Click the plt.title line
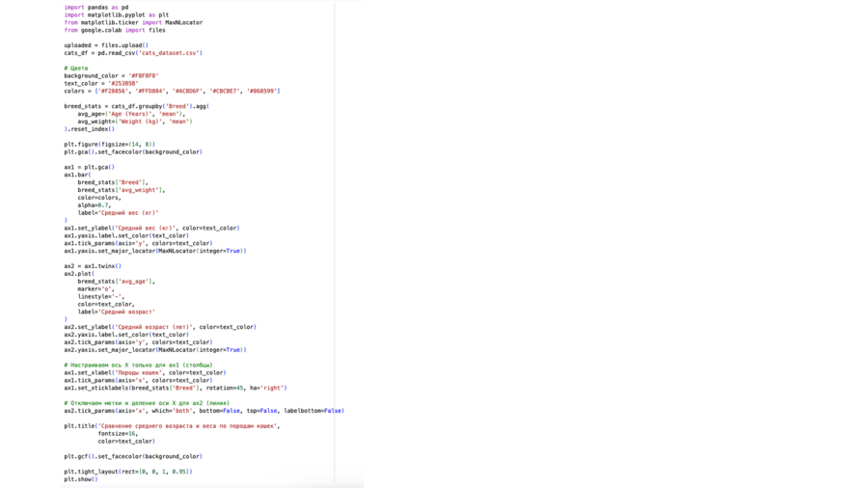Screen dimensions: 868x488 pyautogui.click(x=173, y=426)
